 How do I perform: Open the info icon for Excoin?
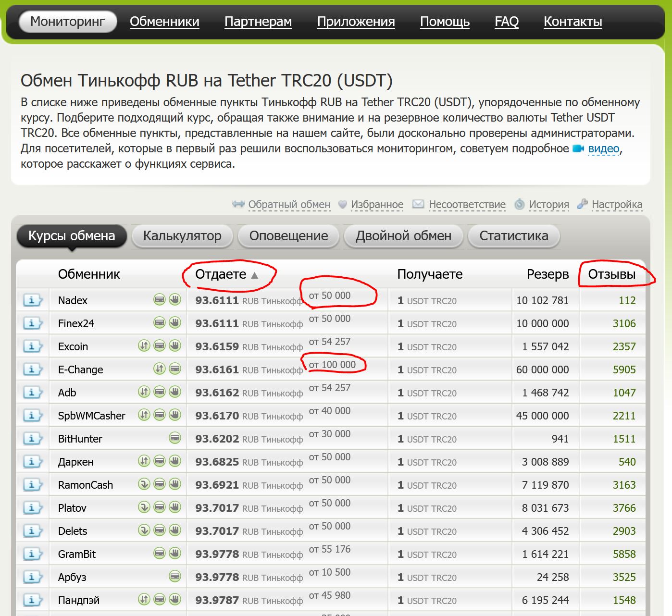33,346
